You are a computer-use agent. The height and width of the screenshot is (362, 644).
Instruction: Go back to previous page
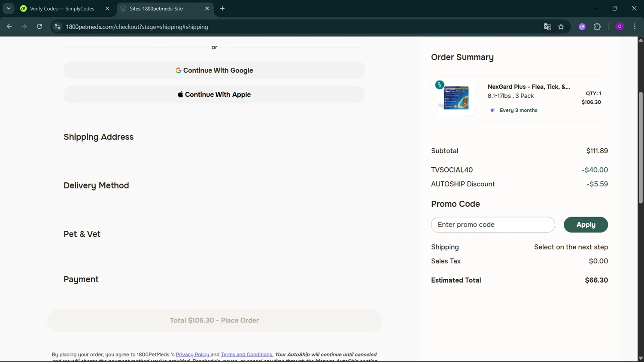9,27
